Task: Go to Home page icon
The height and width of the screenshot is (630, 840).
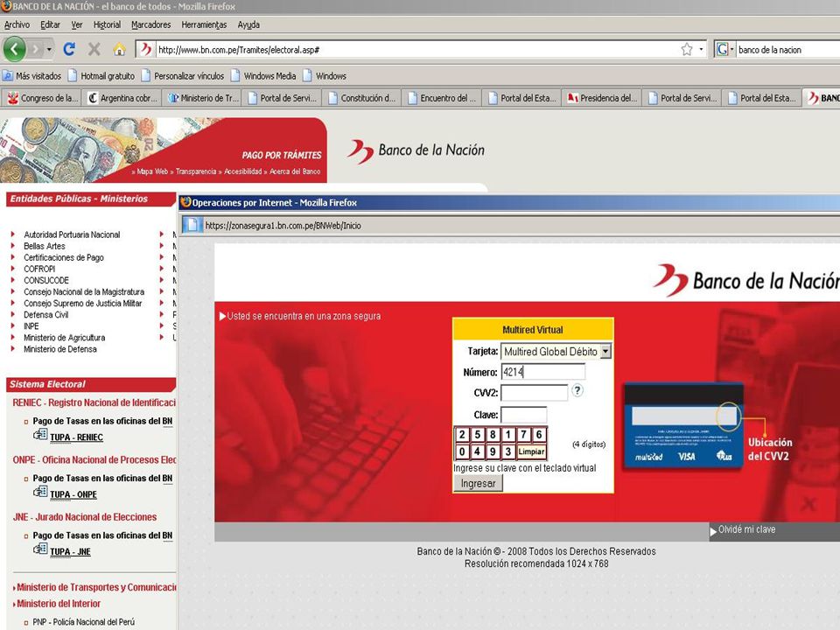Action: coord(119,49)
